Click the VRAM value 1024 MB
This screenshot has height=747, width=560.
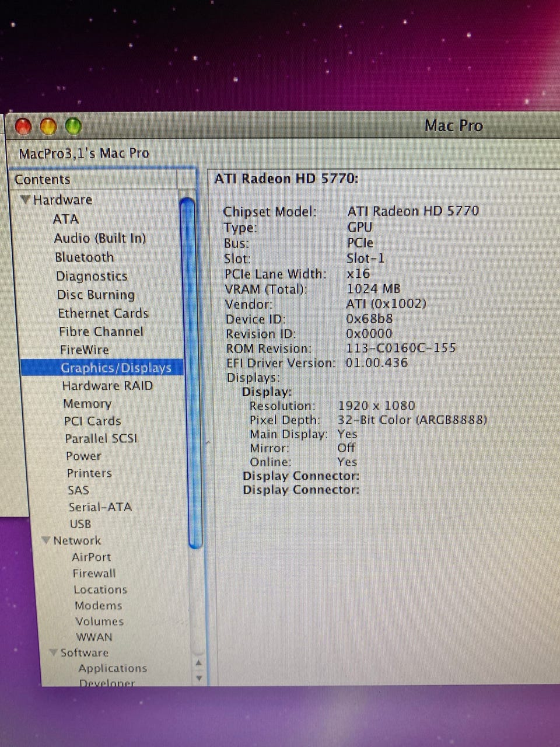(x=373, y=289)
